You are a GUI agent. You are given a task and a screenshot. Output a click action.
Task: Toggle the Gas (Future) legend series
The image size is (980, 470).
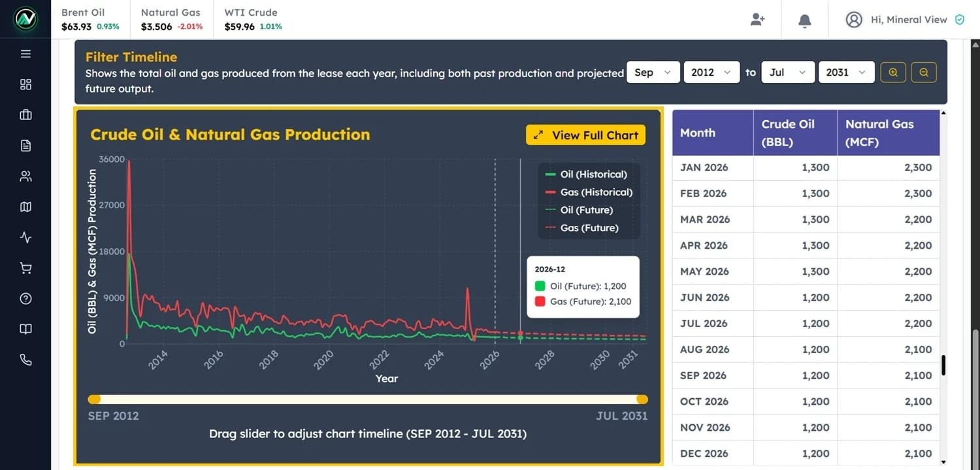tap(581, 228)
